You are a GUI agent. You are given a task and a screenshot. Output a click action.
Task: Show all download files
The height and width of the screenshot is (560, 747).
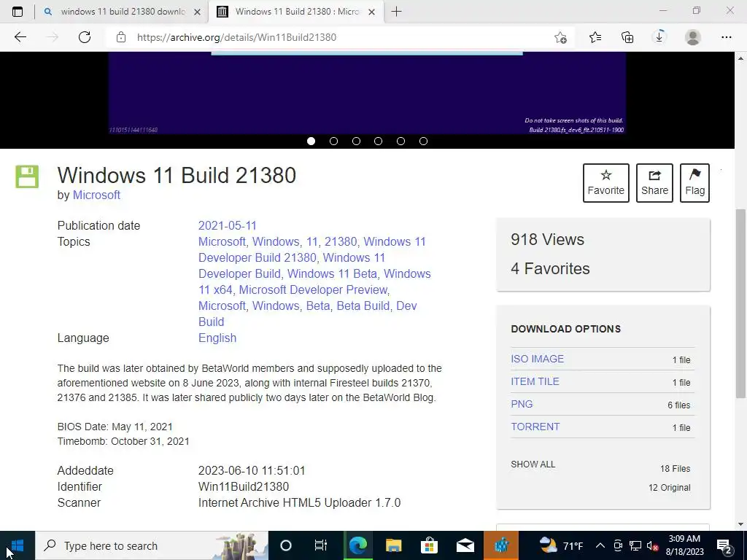pyautogui.click(x=533, y=464)
